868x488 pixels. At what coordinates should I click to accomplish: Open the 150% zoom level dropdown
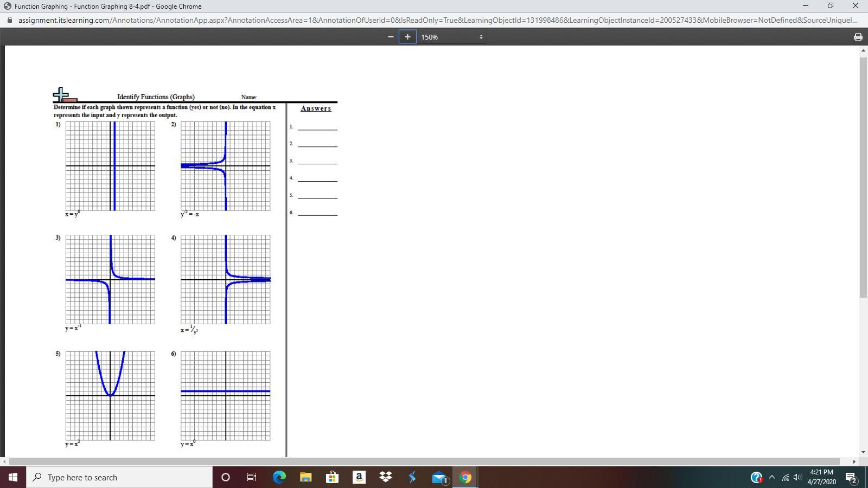coord(451,37)
